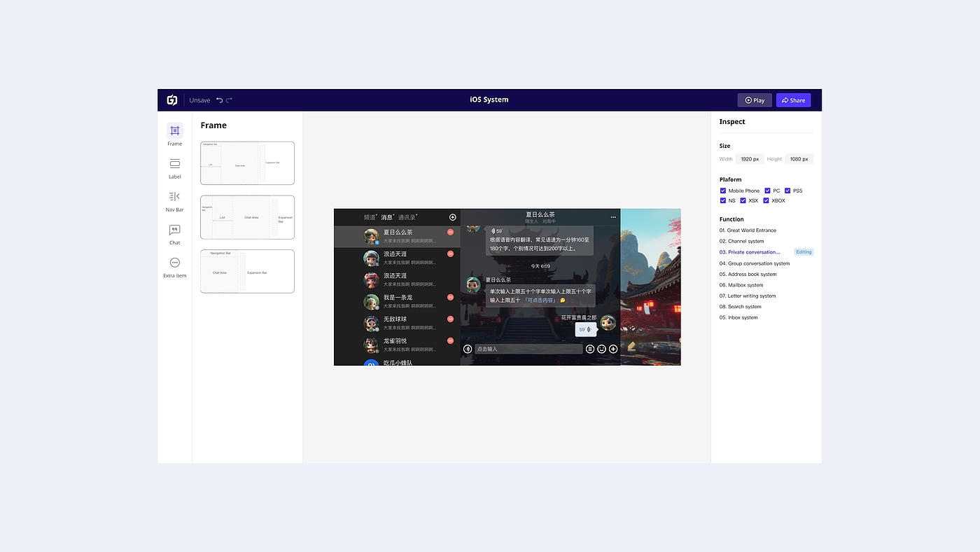This screenshot has width=980, height=552.
Task: Click the avatar of 我是一条龙 in the list
Action: click(x=371, y=302)
